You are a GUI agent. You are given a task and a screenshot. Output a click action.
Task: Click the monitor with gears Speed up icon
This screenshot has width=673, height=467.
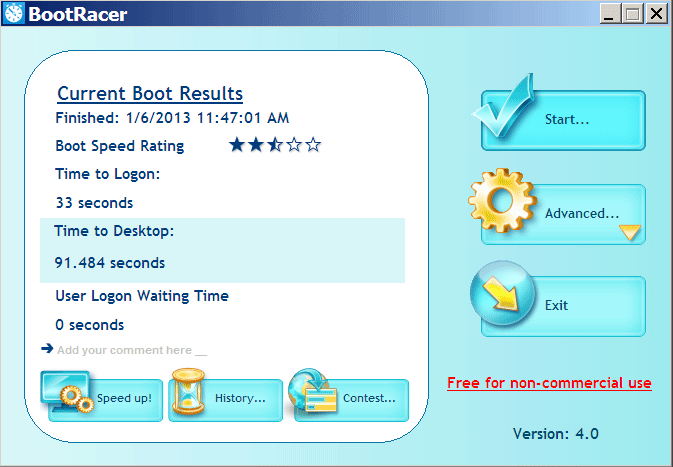68,391
